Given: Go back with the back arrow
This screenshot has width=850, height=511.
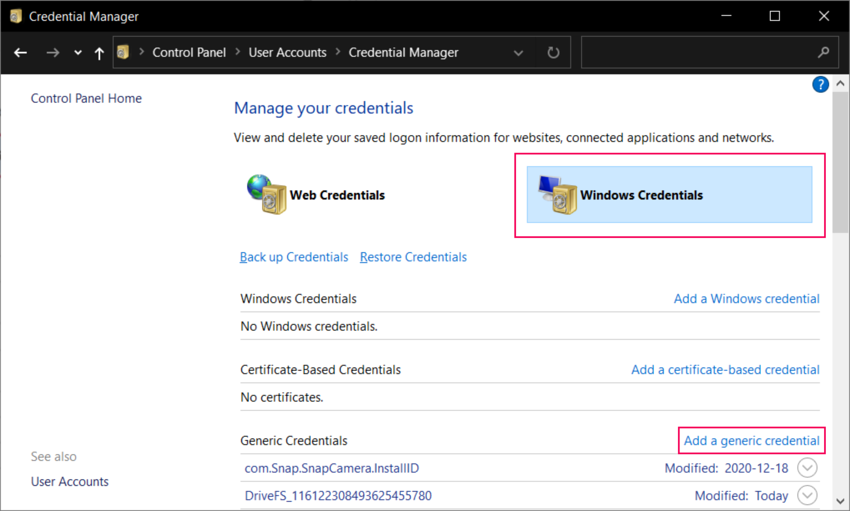Looking at the screenshot, I should click(21, 52).
